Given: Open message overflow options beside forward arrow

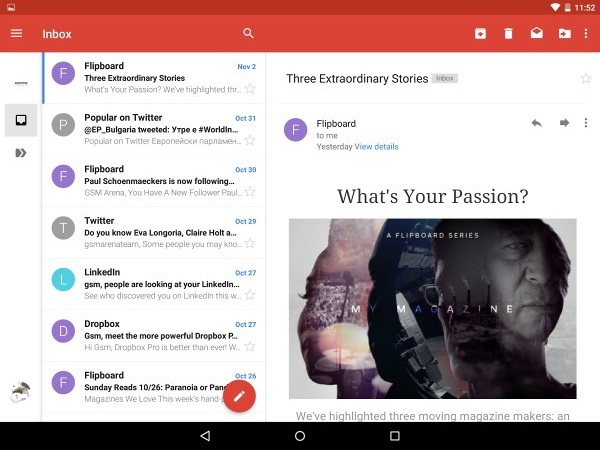Looking at the screenshot, I should (586, 123).
